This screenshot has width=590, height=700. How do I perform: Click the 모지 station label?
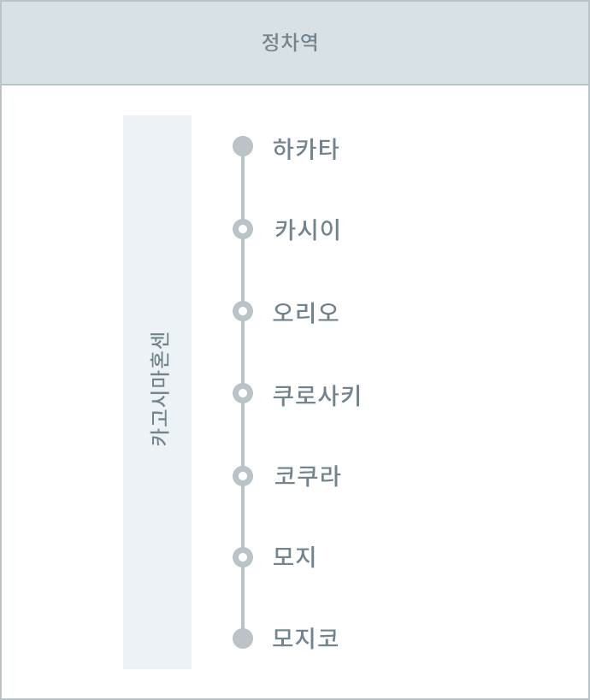[294, 556]
